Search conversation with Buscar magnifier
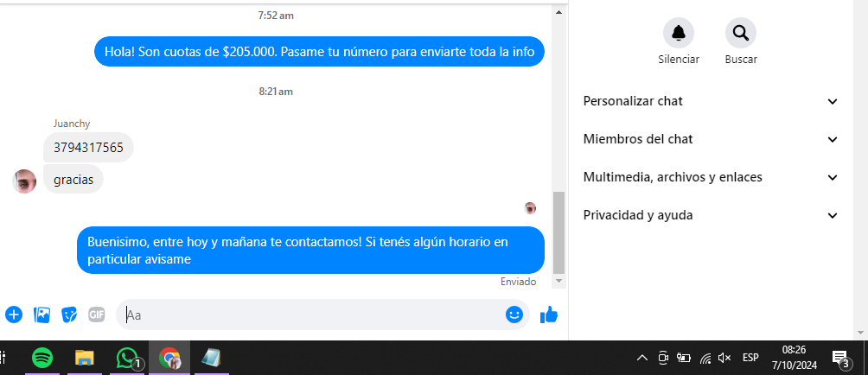 click(741, 33)
